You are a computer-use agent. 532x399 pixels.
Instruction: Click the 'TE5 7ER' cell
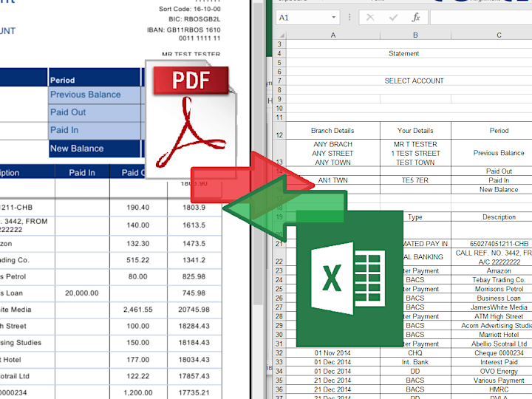tap(415, 180)
